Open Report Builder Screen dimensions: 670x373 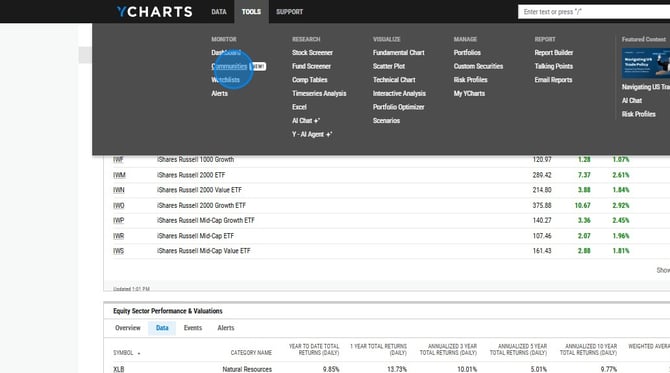[x=554, y=53]
